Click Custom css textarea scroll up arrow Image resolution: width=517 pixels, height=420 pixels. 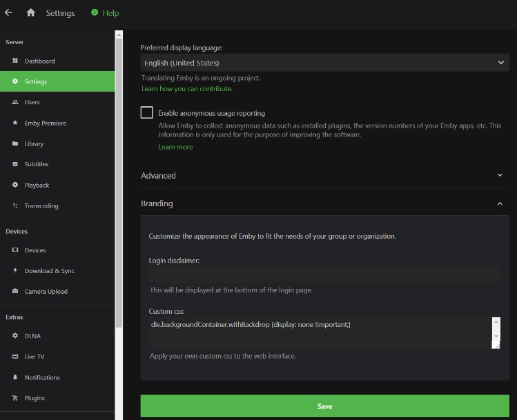pos(496,321)
